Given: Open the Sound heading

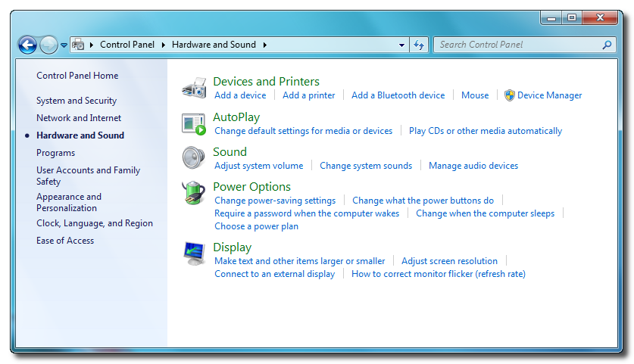Looking at the screenshot, I should (x=230, y=152).
